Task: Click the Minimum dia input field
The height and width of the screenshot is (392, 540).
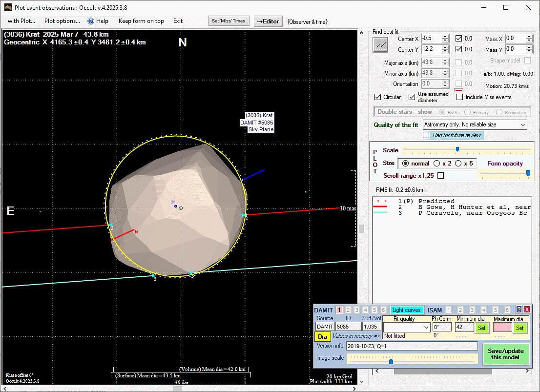Action: pyautogui.click(x=464, y=327)
